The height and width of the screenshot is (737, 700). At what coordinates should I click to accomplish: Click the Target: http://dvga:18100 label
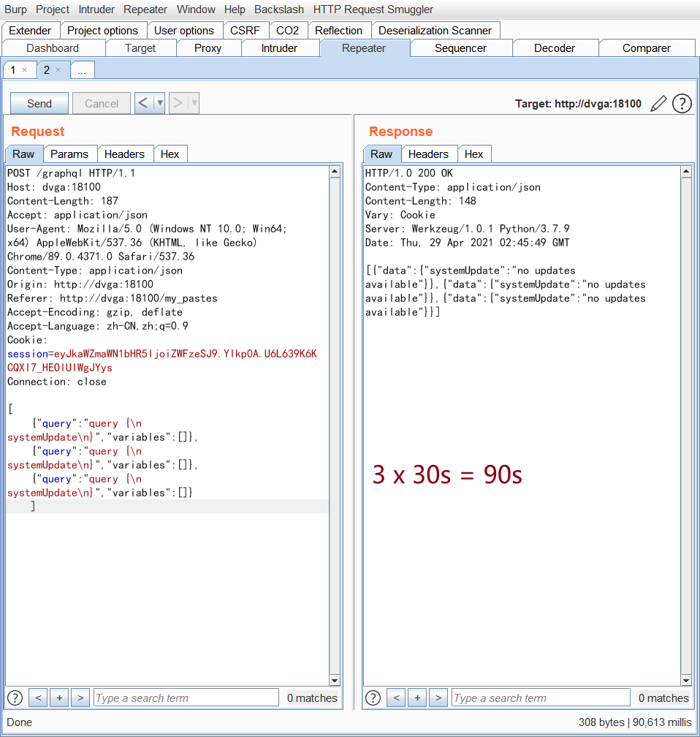click(578, 103)
